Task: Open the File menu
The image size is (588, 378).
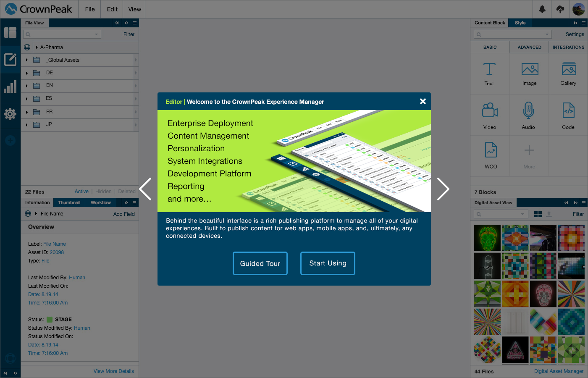Action: (x=90, y=9)
